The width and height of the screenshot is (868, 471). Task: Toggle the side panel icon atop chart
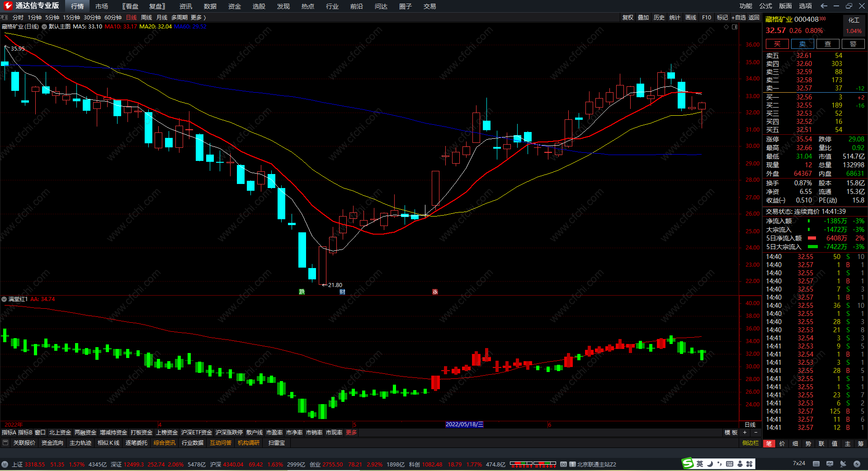click(735, 27)
